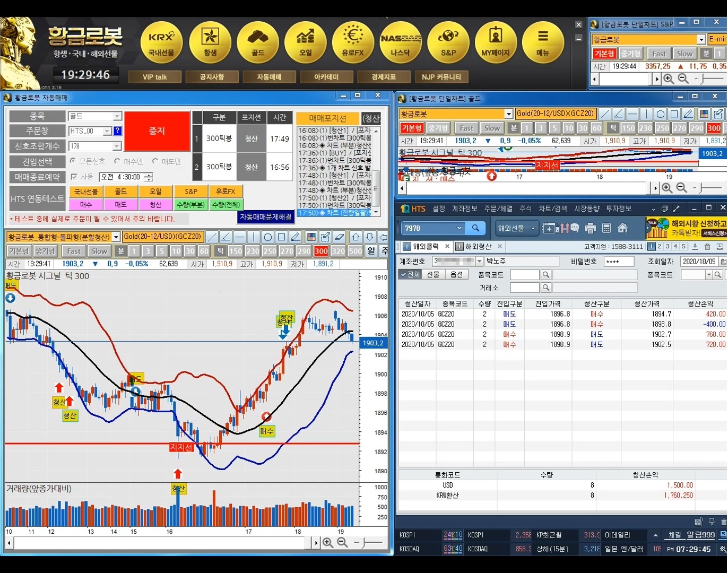Open the 계좌정보 menu in HTS
728x573 pixels.
coord(464,209)
